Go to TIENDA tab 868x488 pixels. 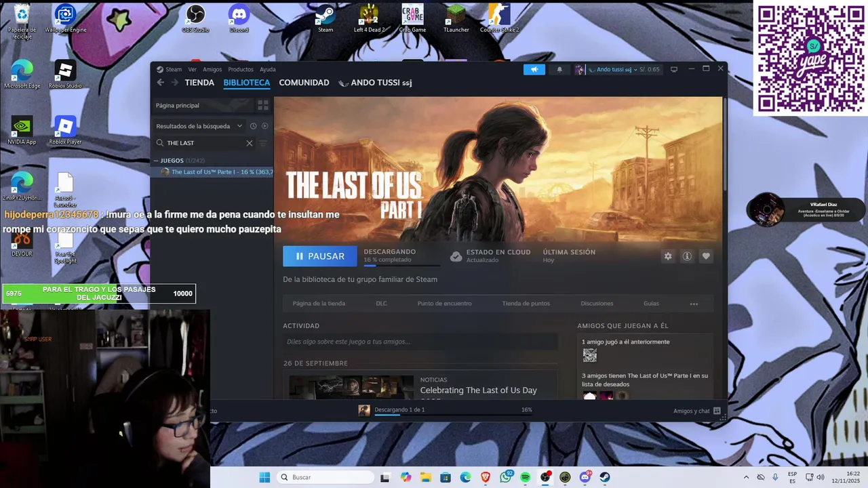pyautogui.click(x=199, y=83)
